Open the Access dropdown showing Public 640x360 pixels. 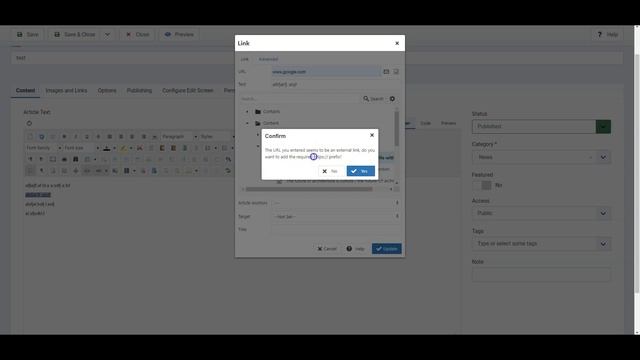click(x=541, y=213)
